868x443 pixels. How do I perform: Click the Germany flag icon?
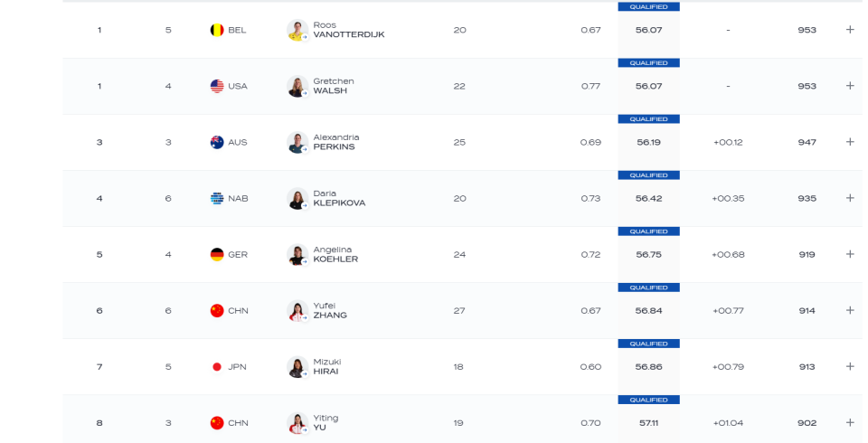pyautogui.click(x=217, y=255)
